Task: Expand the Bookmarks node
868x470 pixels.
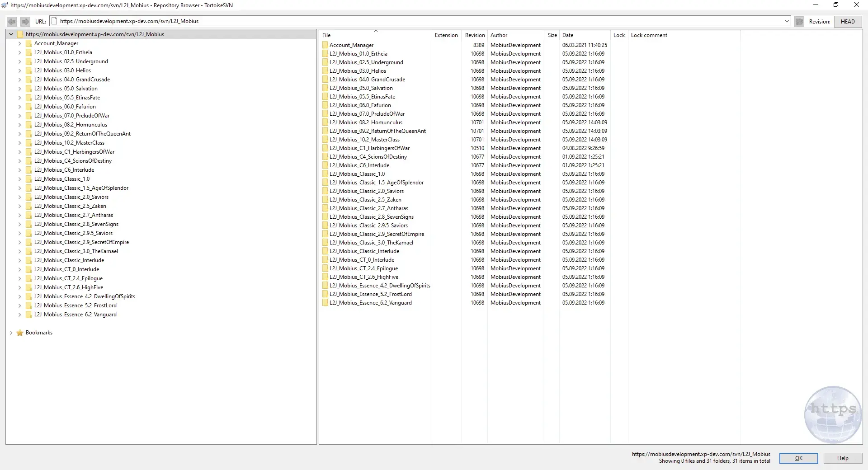Action: point(11,333)
